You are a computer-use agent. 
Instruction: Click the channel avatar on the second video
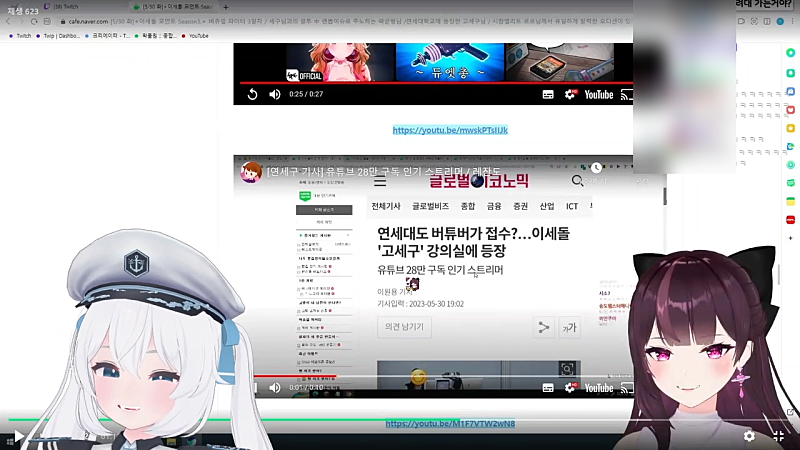coord(251,172)
